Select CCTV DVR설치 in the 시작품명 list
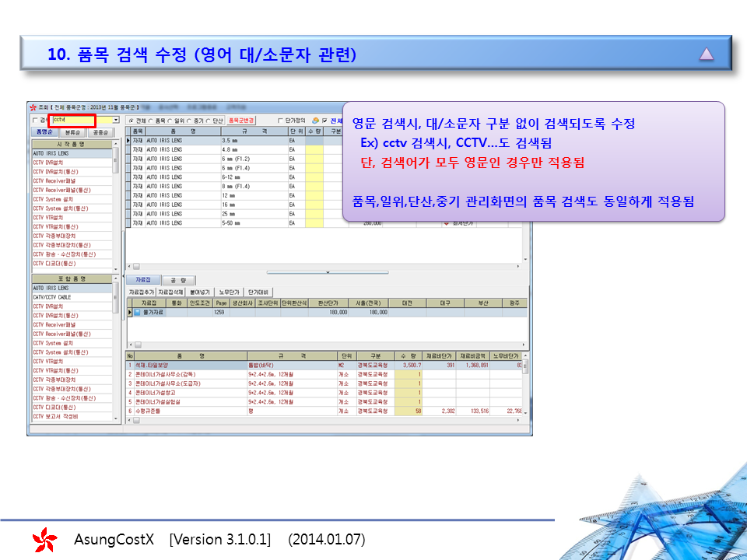Viewport: 747px width, 560px height. click(x=48, y=163)
